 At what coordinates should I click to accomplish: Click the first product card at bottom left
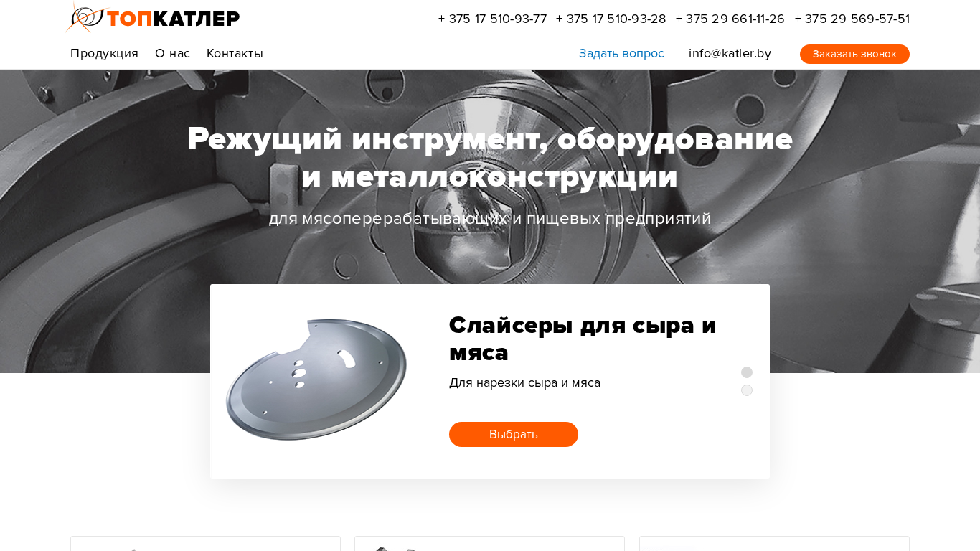pyautogui.click(x=205, y=544)
